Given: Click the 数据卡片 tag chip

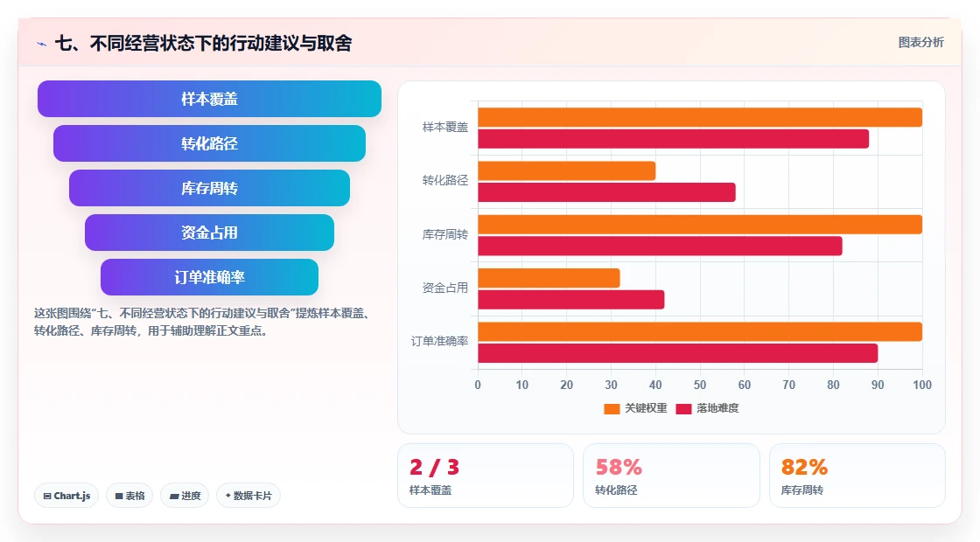Looking at the screenshot, I should coord(248,496).
